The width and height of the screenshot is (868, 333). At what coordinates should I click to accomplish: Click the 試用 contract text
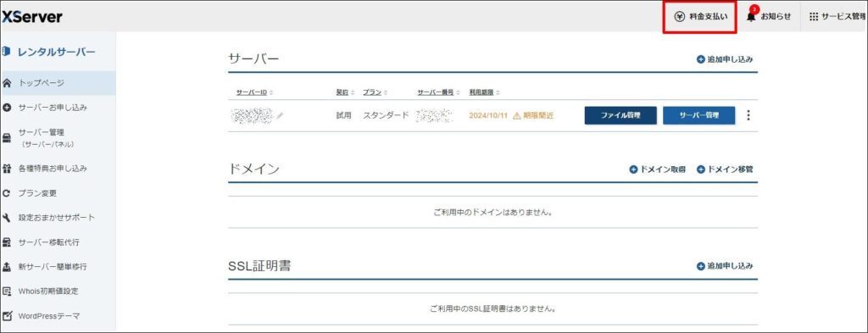[343, 115]
